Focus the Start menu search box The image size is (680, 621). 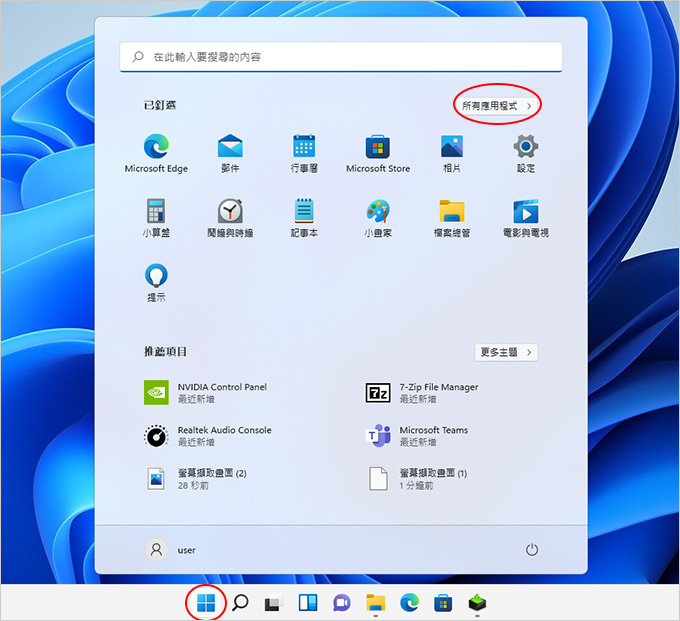pyautogui.click(x=341, y=57)
